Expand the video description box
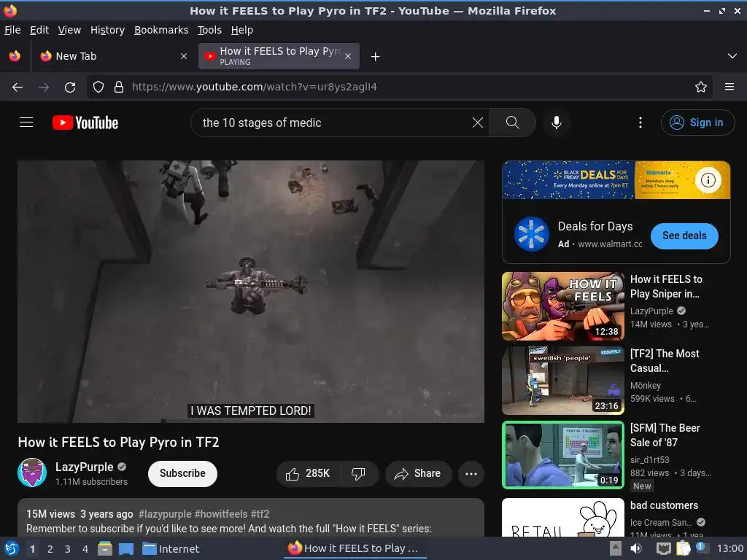The image size is (747, 560). 251,518
